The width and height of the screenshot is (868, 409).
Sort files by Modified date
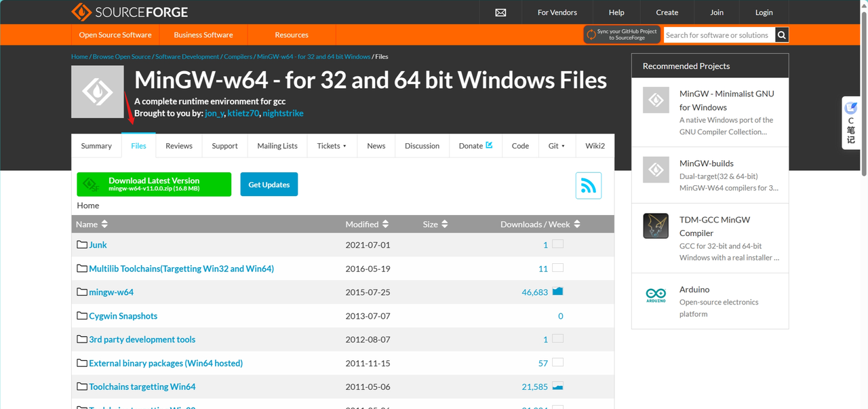point(366,225)
